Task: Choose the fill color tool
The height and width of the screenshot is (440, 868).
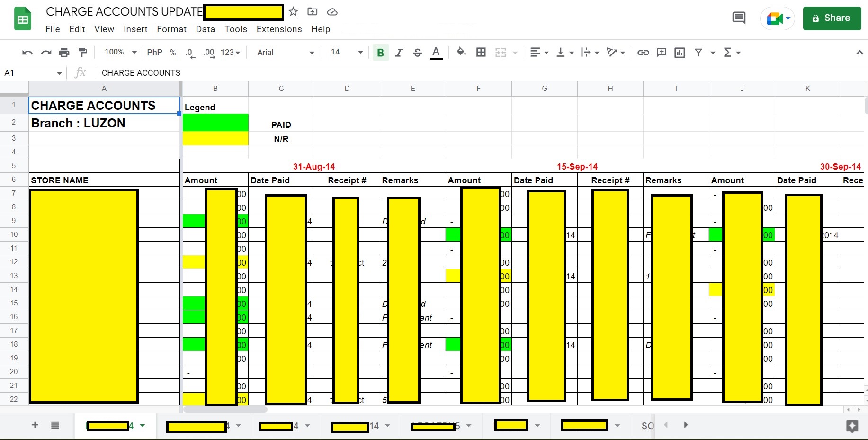Action: click(461, 52)
